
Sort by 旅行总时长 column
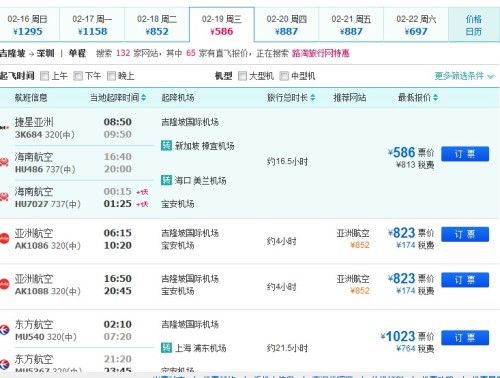tap(291, 98)
